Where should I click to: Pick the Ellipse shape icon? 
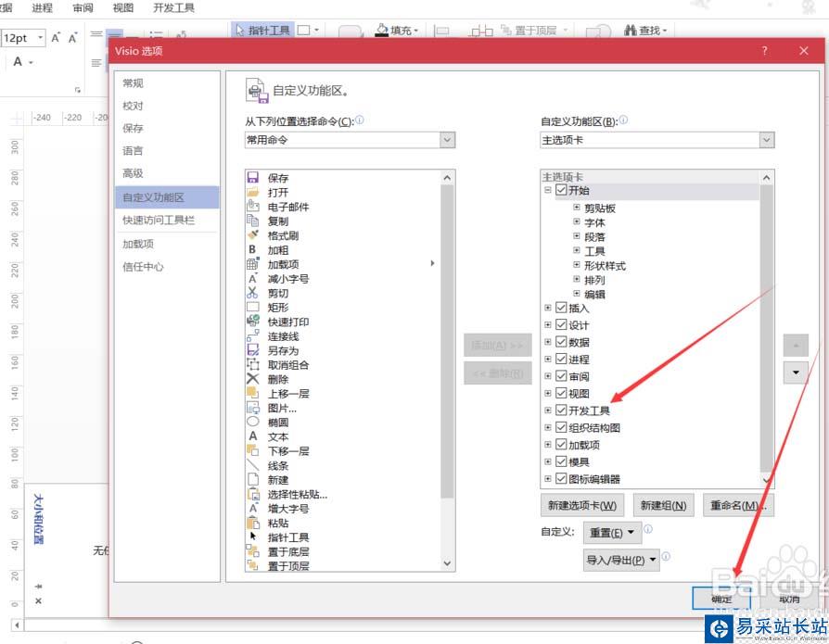[253, 422]
